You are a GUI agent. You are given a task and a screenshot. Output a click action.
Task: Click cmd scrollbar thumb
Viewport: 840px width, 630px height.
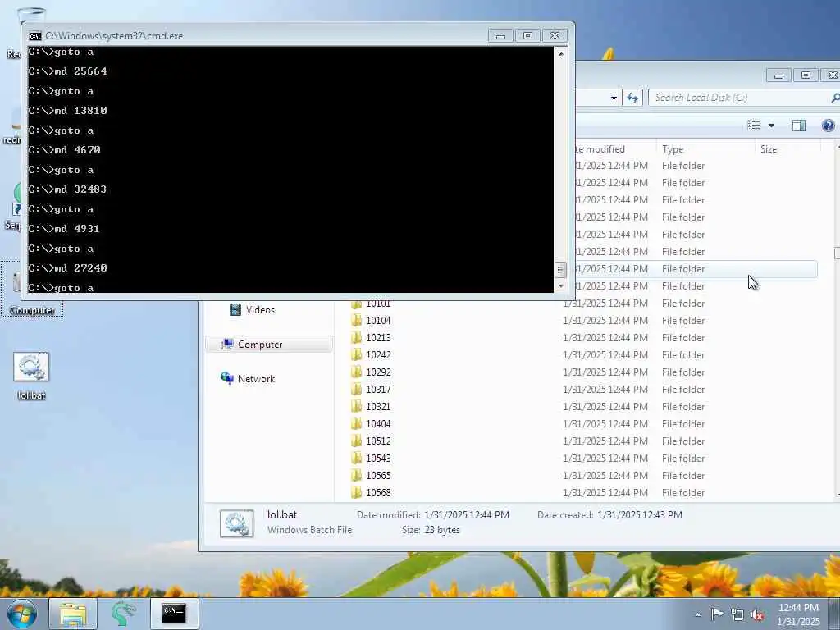click(560, 269)
